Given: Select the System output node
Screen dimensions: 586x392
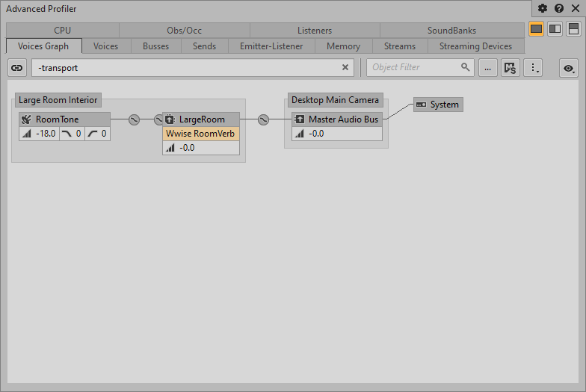Looking at the screenshot, I should [x=438, y=105].
